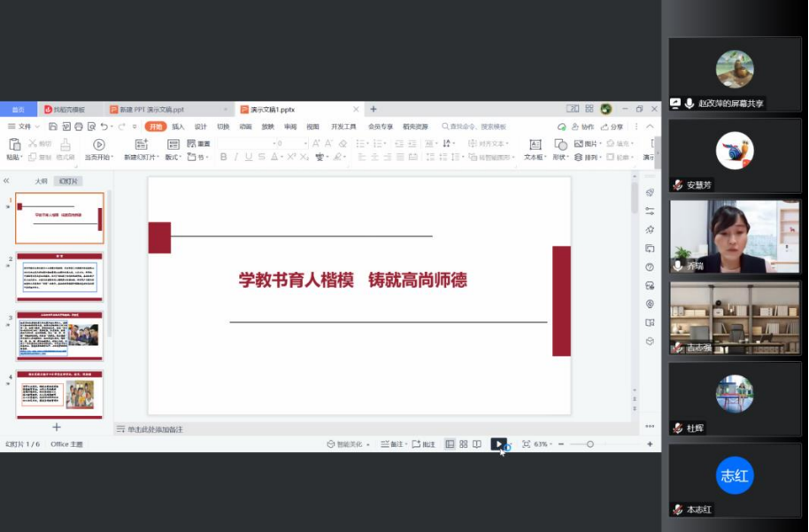The image size is (809, 532).
Task: Click the 分享 (Share) button
Action: (613, 127)
